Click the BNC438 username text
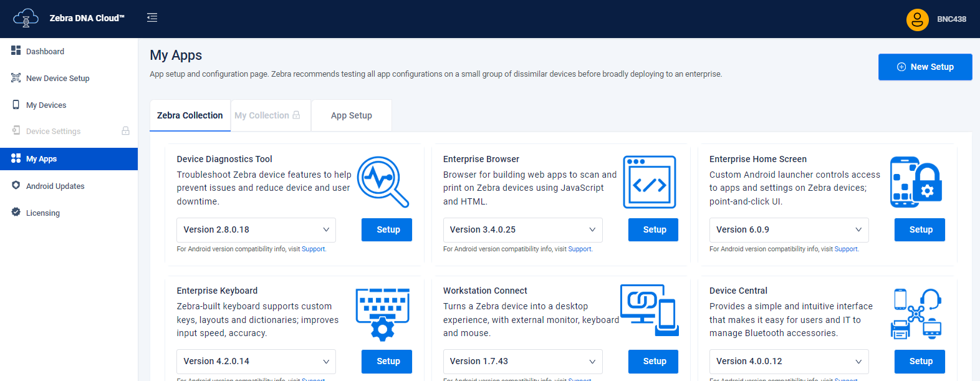The image size is (980, 381). point(951,19)
